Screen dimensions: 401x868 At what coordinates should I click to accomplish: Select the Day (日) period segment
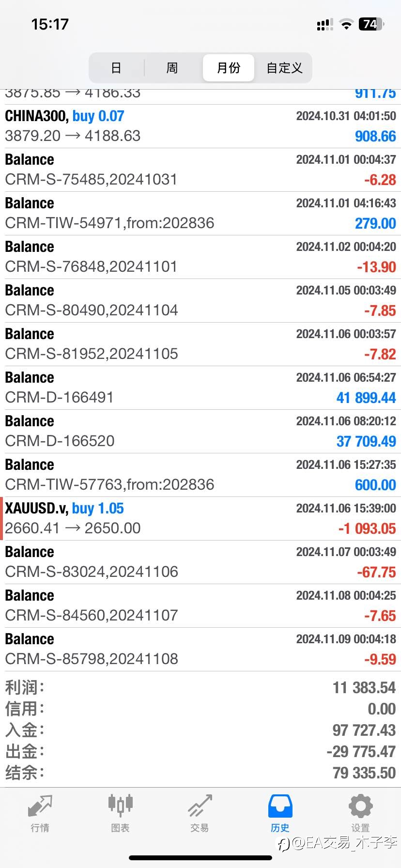[116, 68]
